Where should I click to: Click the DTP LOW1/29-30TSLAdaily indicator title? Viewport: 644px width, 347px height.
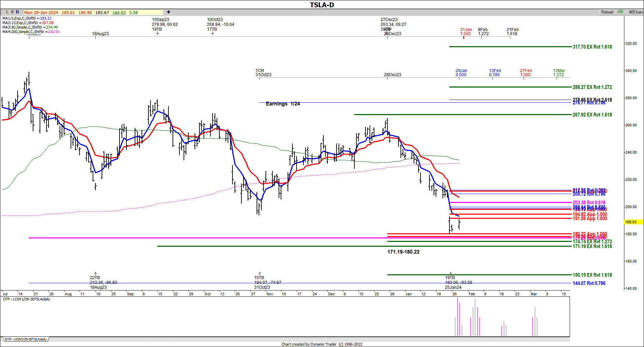[27, 299]
